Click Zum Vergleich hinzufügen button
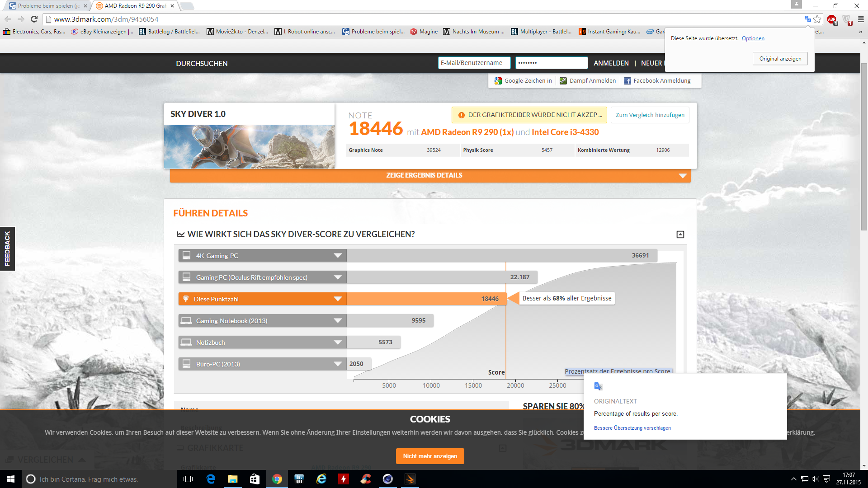The image size is (868, 488). [x=650, y=115]
